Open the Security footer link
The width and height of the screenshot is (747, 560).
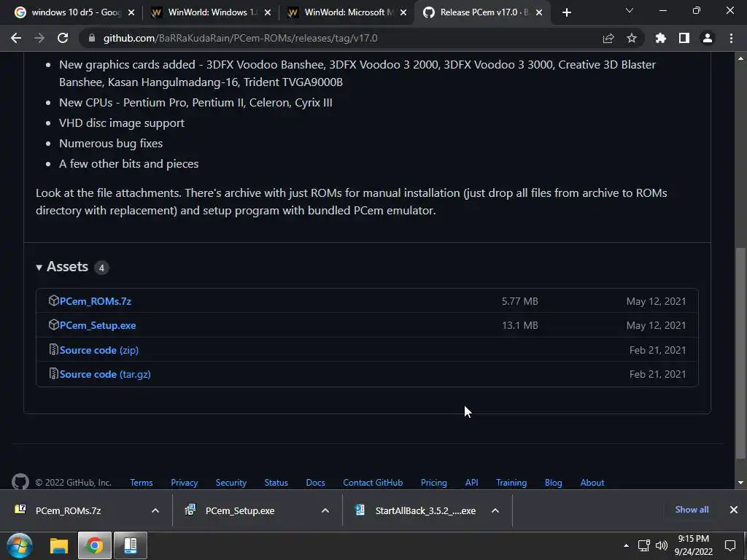tap(231, 483)
